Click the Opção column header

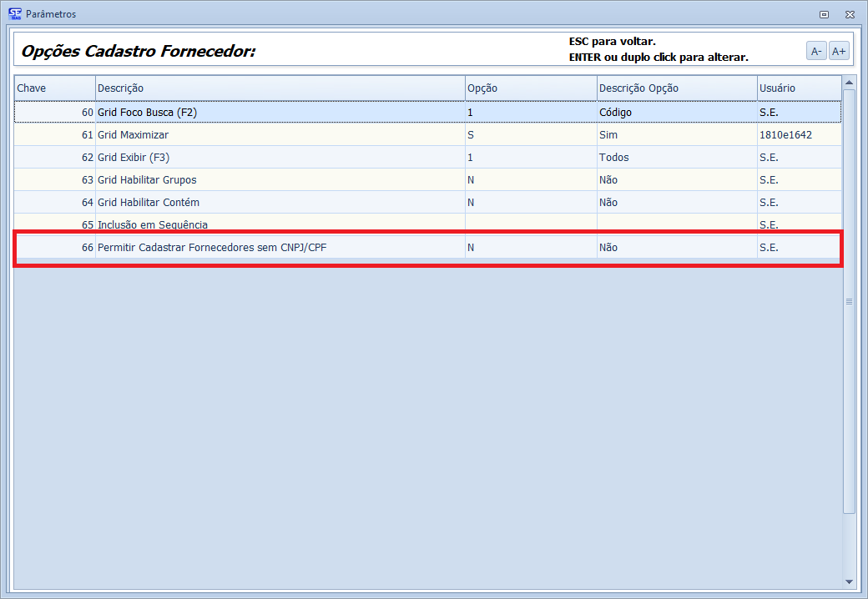[x=530, y=88]
